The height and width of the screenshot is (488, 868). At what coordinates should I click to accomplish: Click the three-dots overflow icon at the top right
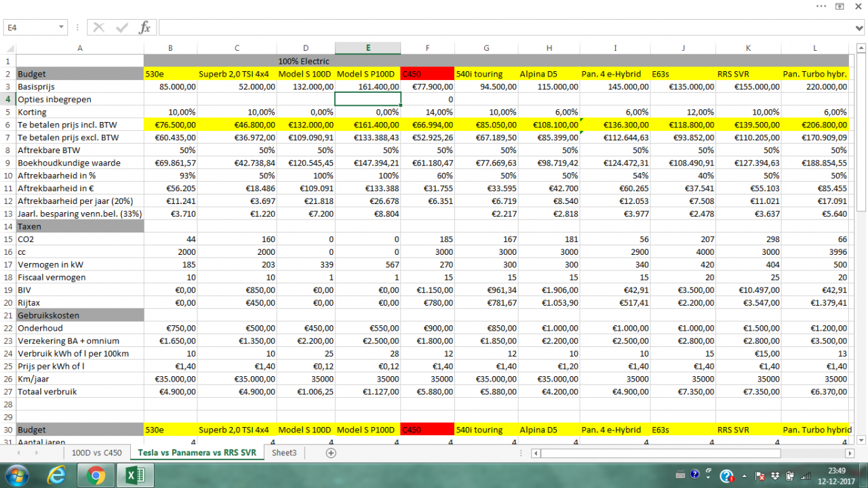(x=821, y=6)
